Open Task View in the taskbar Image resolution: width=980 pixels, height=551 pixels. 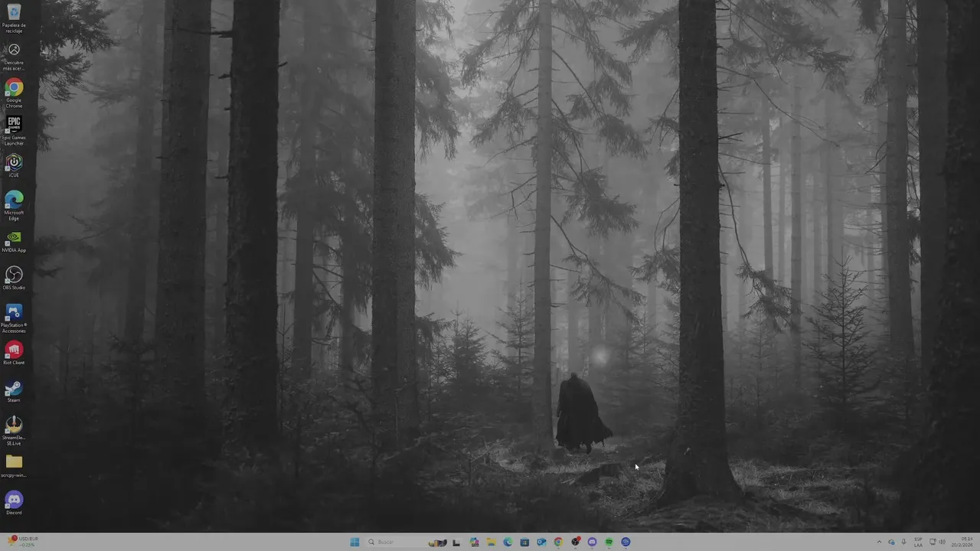point(456,542)
